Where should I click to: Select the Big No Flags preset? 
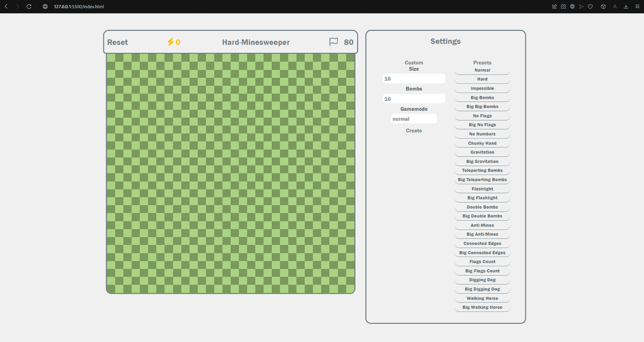(482, 125)
